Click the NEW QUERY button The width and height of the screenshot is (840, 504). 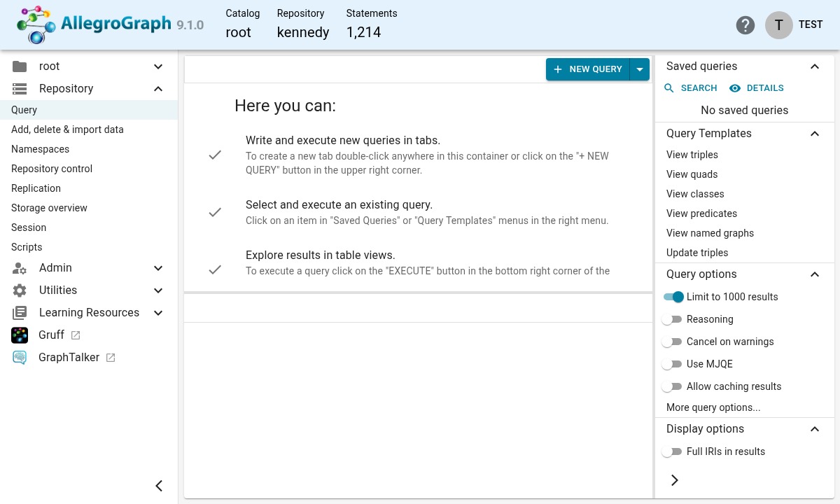click(x=588, y=69)
